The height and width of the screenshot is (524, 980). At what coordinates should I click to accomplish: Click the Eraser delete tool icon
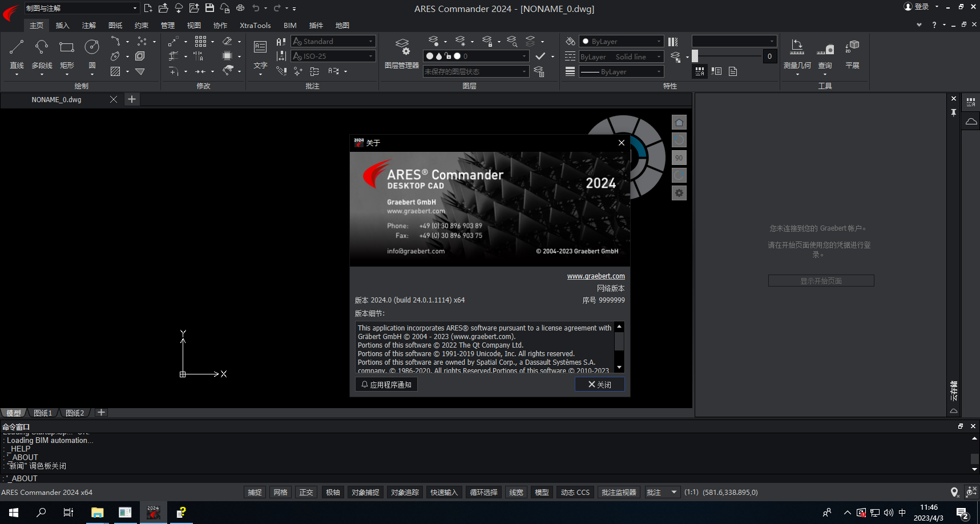227,41
